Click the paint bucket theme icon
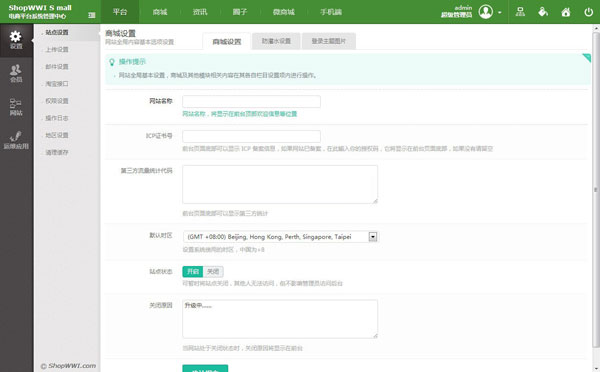This screenshot has width=600, height=372. click(x=543, y=12)
